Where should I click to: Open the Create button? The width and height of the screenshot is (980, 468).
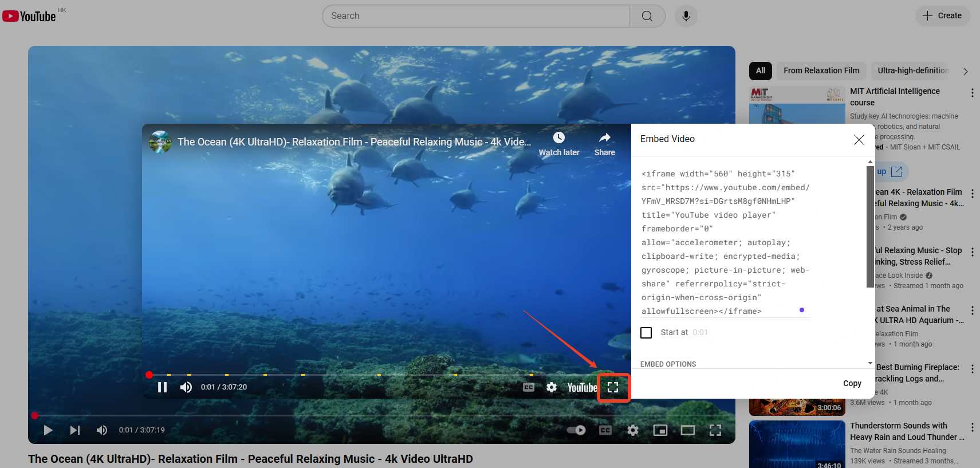tap(942, 15)
